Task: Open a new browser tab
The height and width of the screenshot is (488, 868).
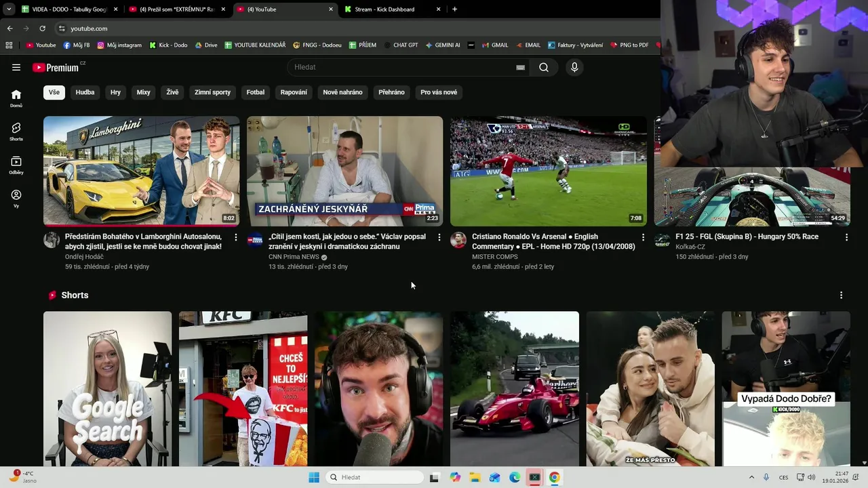Action: point(454,9)
